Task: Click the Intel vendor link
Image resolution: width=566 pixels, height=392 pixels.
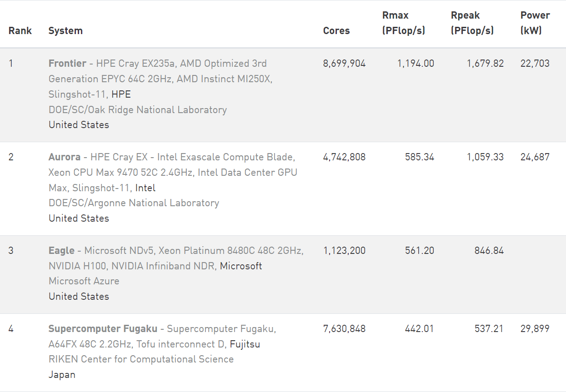Action: (x=145, y=188)
